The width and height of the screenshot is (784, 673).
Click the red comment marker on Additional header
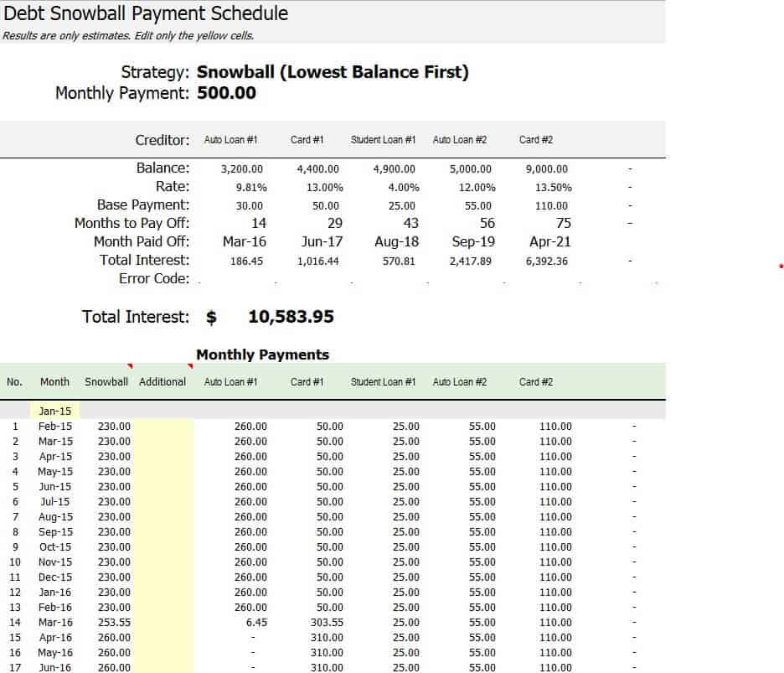coord(190,367)
